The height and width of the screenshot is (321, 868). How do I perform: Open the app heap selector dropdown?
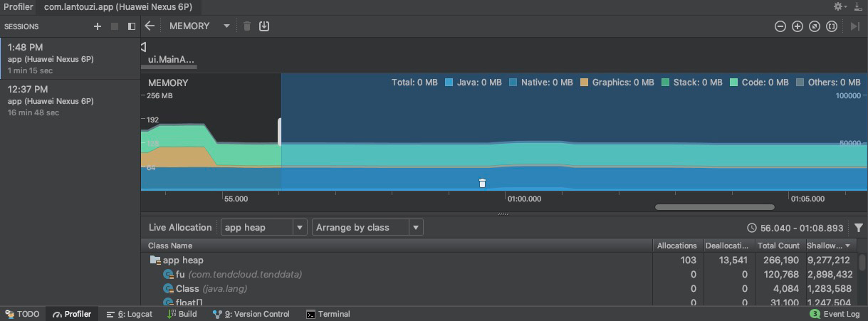tap(263, 227)
